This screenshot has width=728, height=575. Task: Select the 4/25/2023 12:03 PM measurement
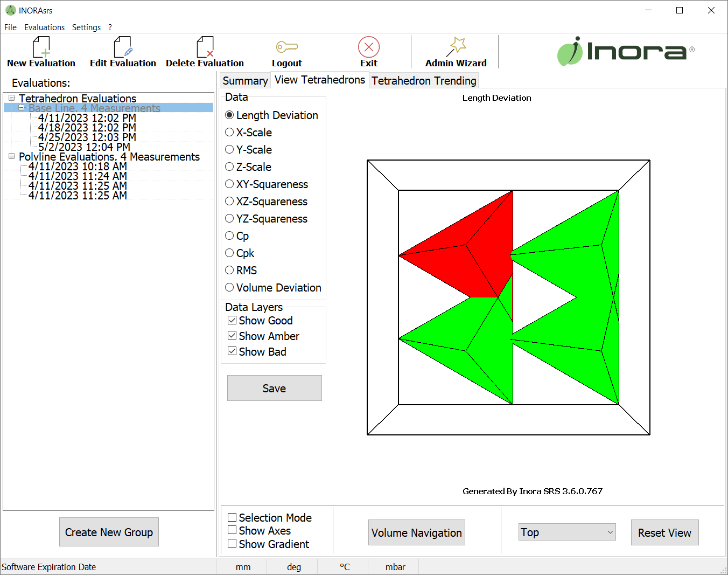coord(87,137)
